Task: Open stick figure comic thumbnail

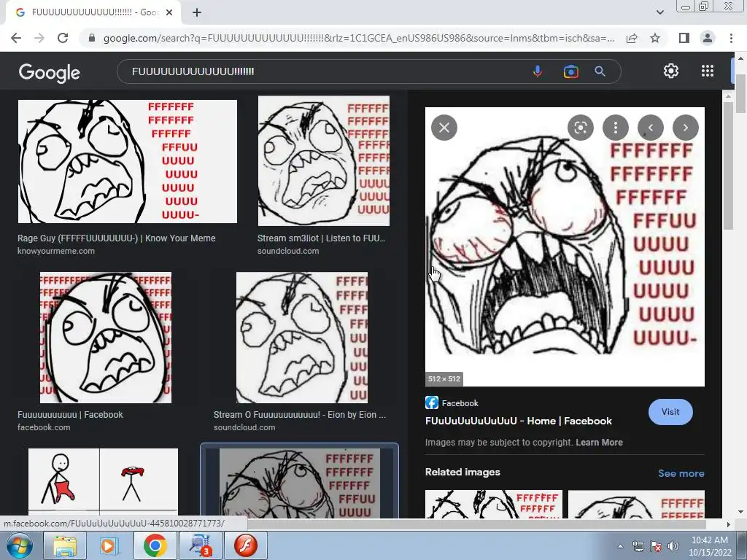Action: click(103, 483)
